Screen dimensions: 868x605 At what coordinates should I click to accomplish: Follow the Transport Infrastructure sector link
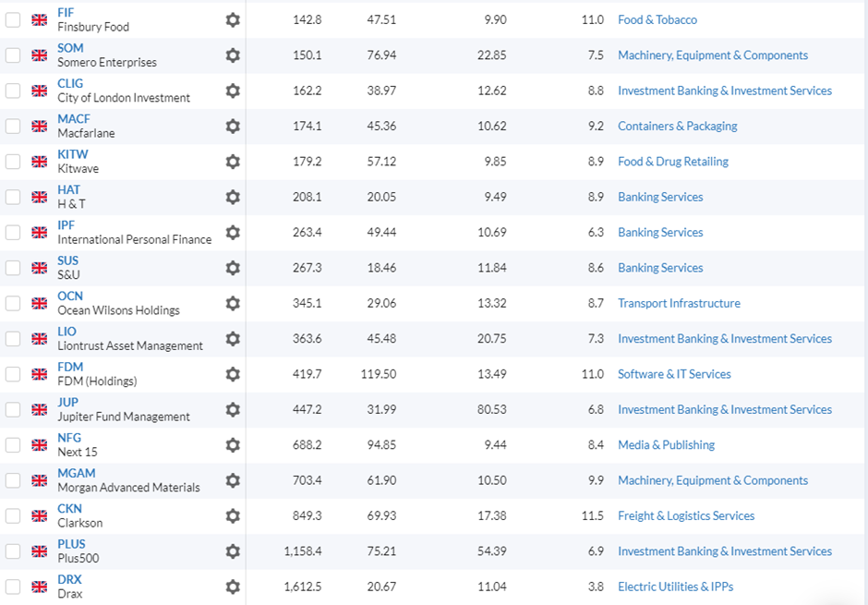click(680, 303)
